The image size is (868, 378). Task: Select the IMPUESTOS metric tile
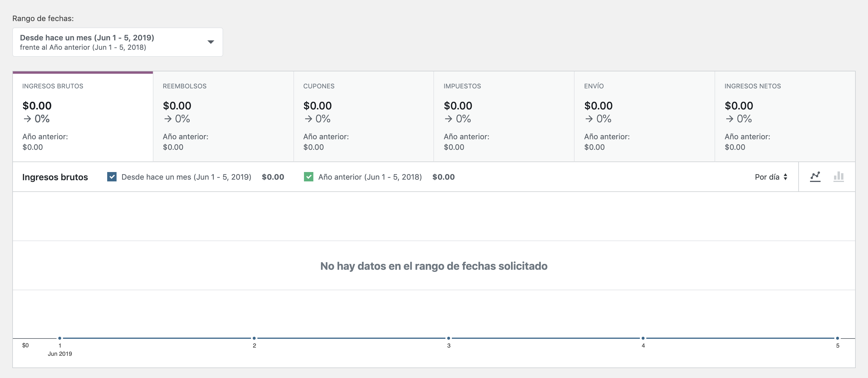(503, 116)
